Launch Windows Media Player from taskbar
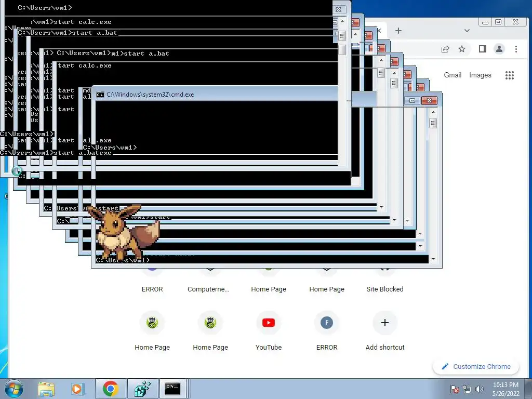The width and height of the screenshot is (532, 399). (77, 389)
